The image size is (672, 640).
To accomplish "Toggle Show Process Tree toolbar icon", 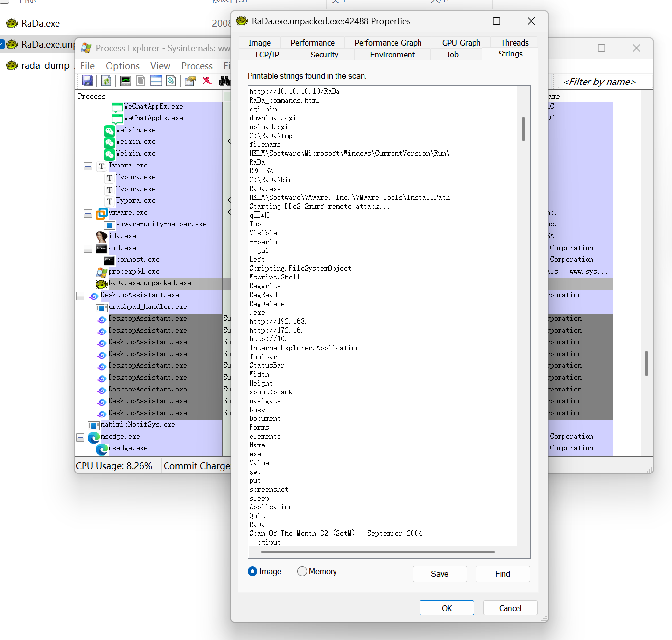I will click(140, 81).
